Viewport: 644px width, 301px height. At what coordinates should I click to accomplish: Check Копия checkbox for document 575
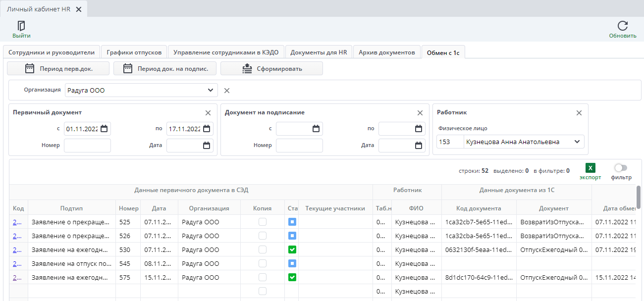(x=263, y=277)
